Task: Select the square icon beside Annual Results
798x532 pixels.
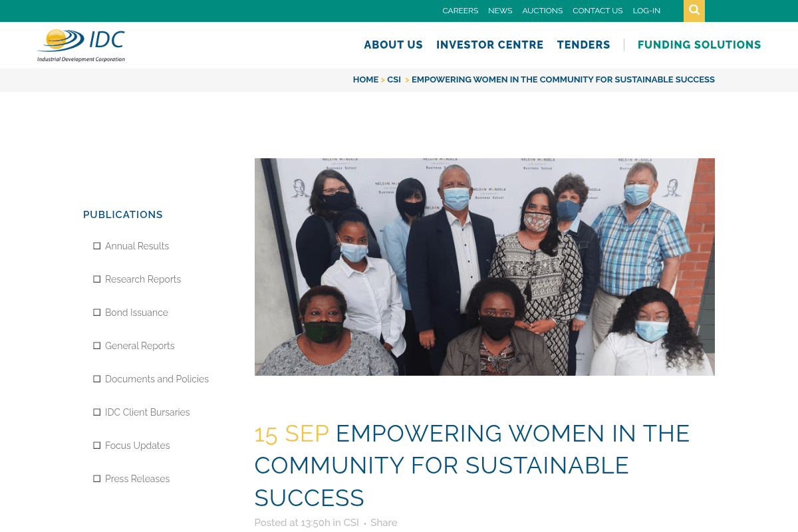Action: pos(97,245)
